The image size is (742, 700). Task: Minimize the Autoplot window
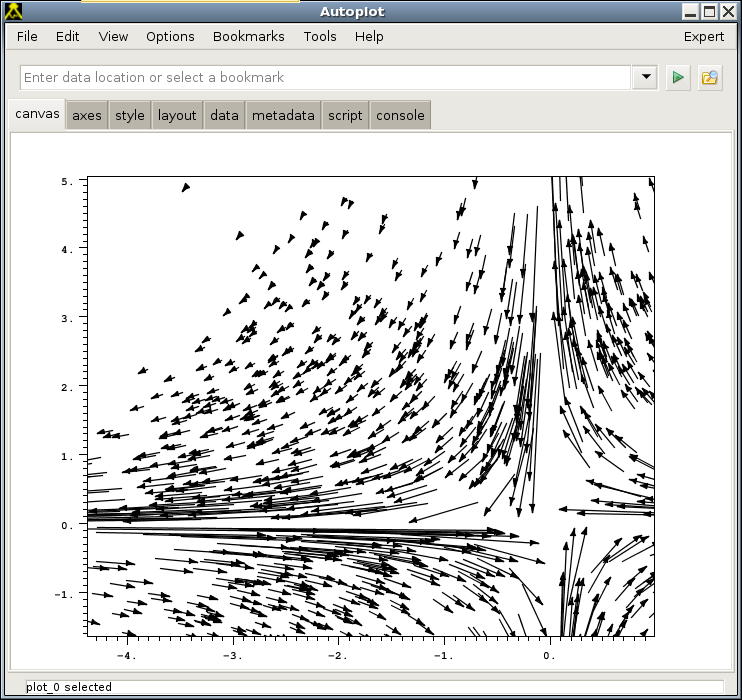point(690,11)
